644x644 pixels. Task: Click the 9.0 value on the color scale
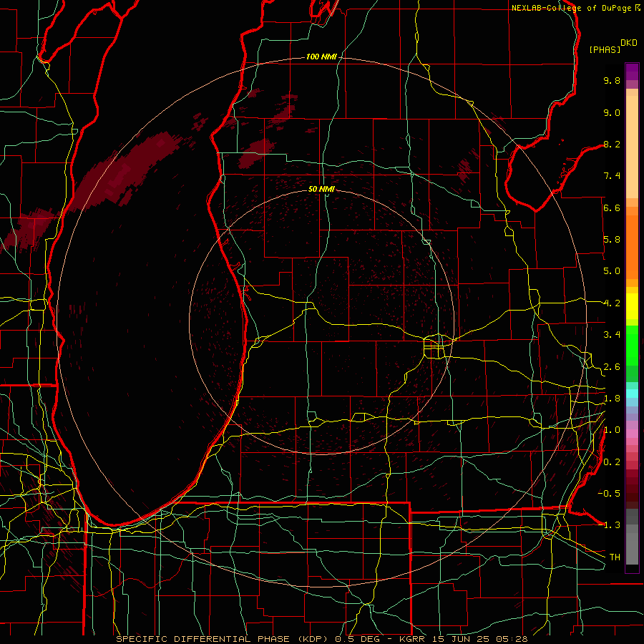612,112
